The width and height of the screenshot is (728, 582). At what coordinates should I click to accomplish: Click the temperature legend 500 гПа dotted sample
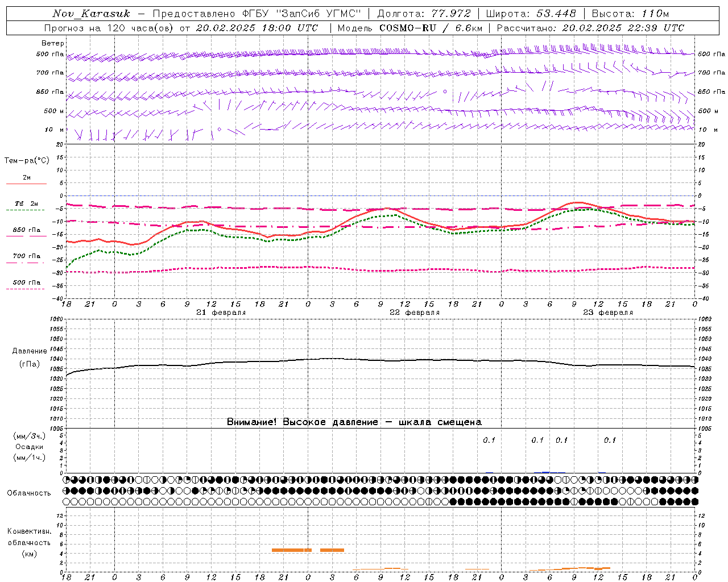coord(25,289)
